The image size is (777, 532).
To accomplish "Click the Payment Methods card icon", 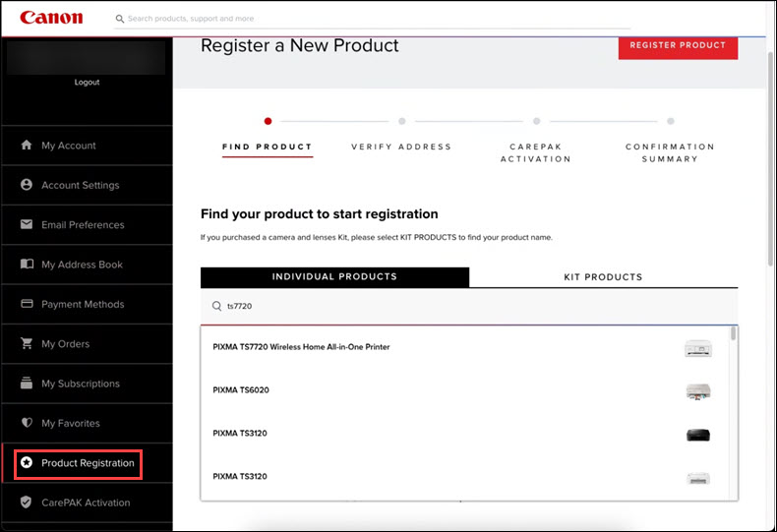I will pos(27,304).
